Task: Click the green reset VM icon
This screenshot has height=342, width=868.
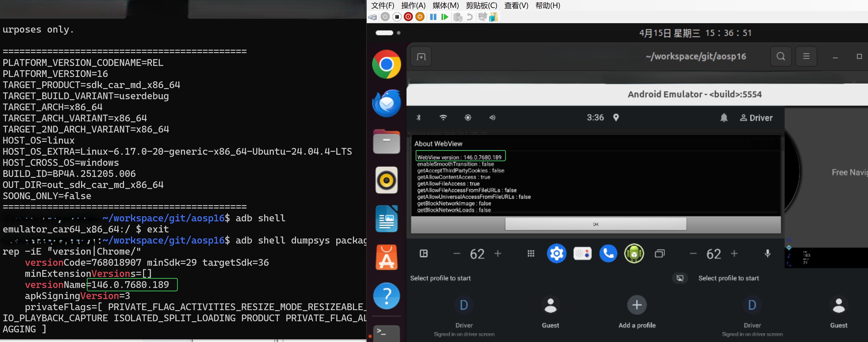Action: (445, 17)
